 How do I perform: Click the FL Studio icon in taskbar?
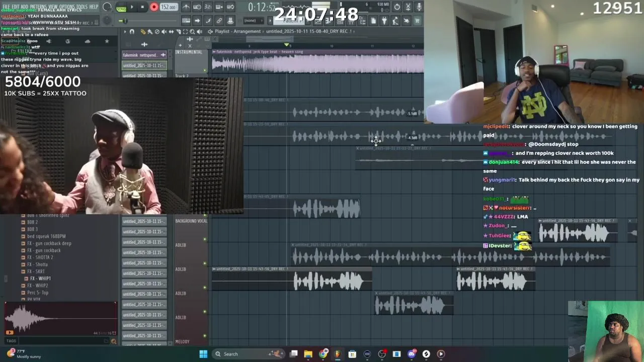point(338,354)
